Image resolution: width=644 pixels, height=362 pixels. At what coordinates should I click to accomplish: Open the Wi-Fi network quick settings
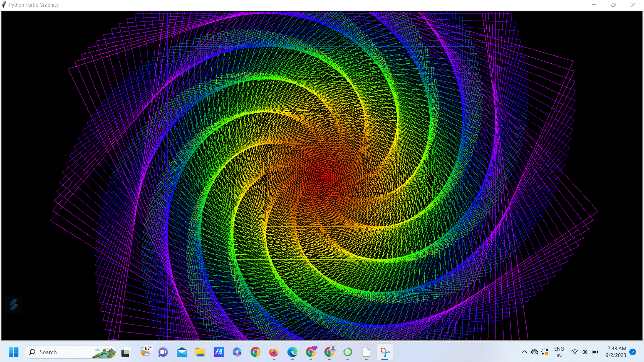pyautogui.click(x=575, y=352)
